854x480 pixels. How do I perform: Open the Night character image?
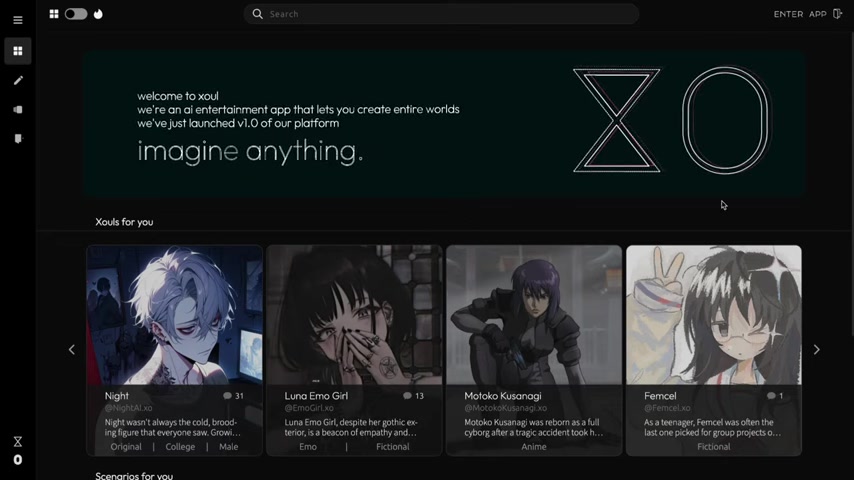(x=174, y=314)
